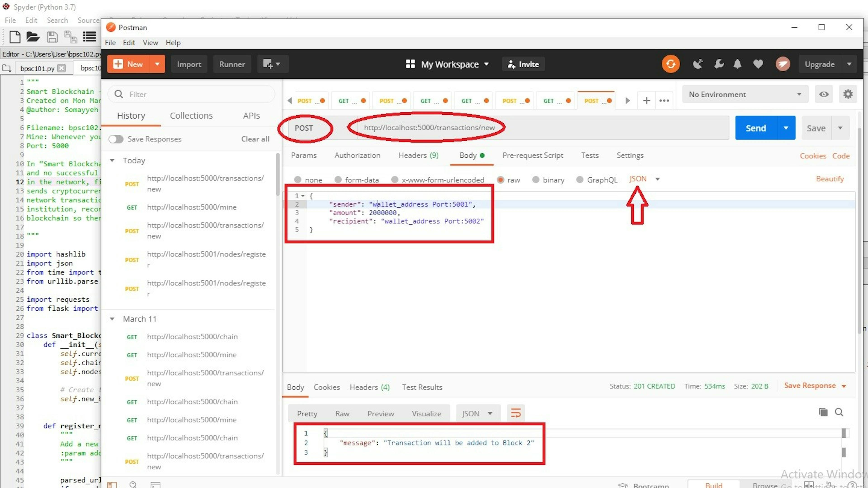
Task: Click the Invite button
Action: (x=523, y=64)
